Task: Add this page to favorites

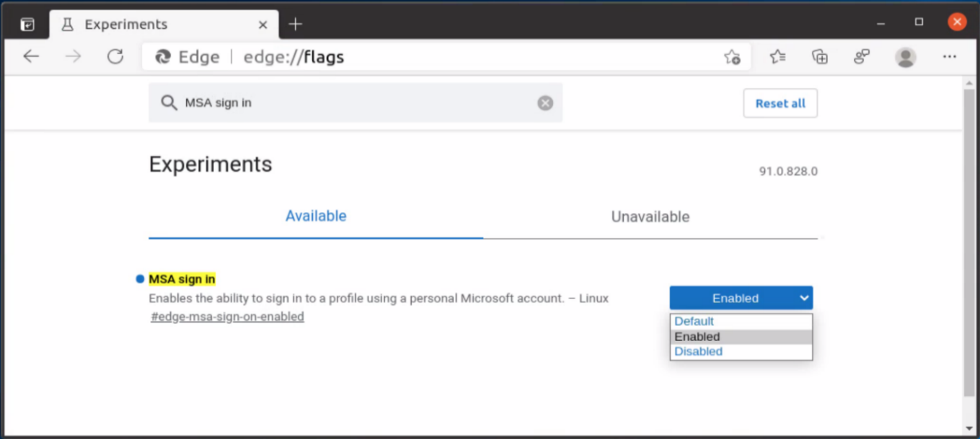Action: click(x=733, y=56)
